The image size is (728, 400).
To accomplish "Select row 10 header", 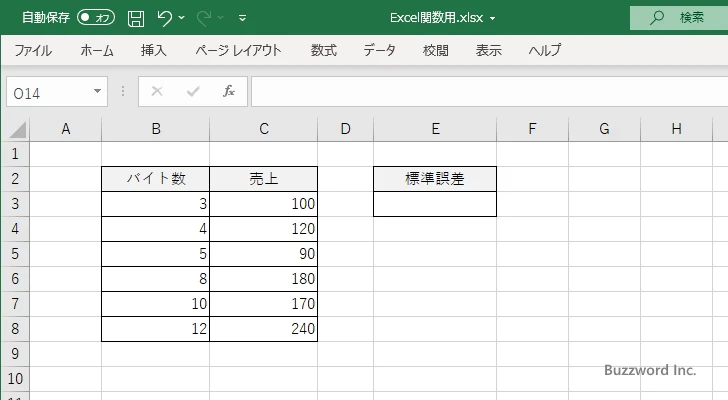I will tap(15, 379).
